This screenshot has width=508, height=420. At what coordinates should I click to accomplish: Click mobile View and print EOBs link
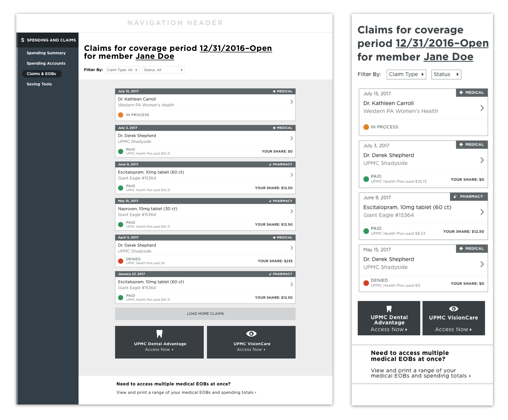click(421, 373)
